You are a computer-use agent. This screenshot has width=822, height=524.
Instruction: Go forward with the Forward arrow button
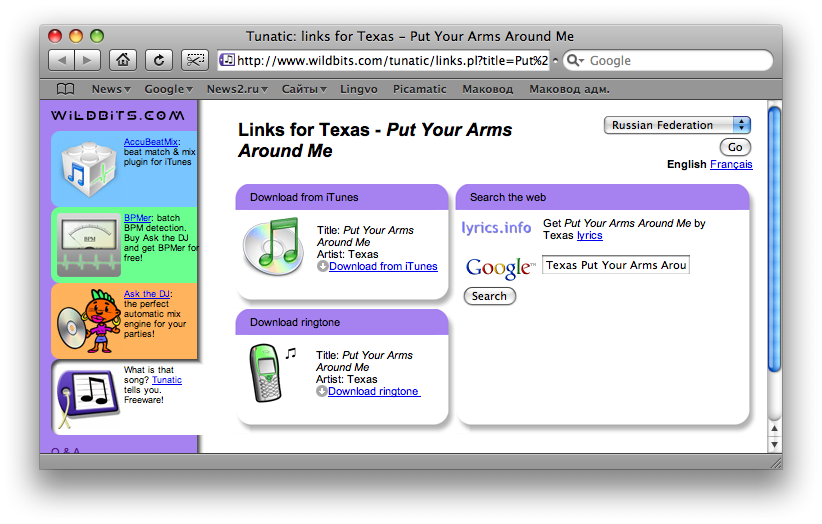(x=88, y=60)
